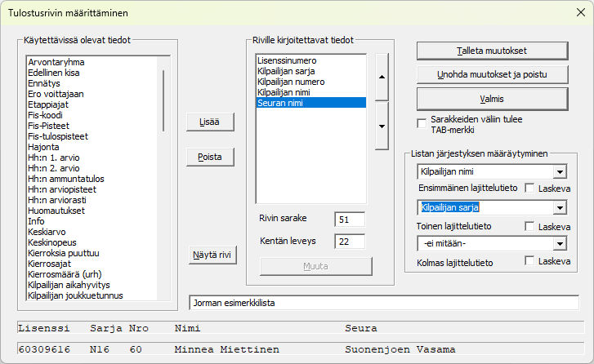Screen dimensions: 594x364
Task: Enable TAB-merkki between columns checkbox
Action: (x=422, y=120)
